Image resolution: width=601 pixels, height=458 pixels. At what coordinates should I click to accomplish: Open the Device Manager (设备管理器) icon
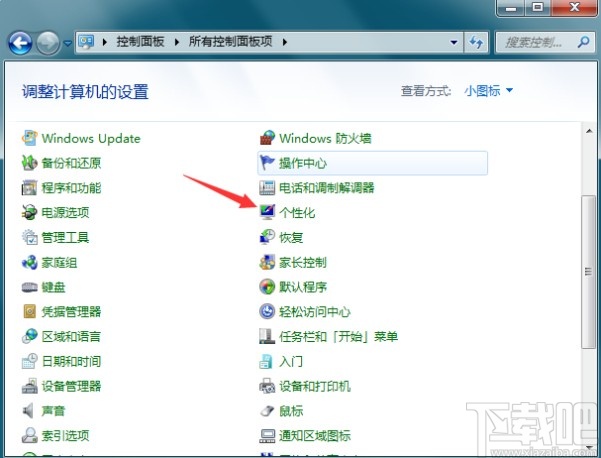(30, 386)
